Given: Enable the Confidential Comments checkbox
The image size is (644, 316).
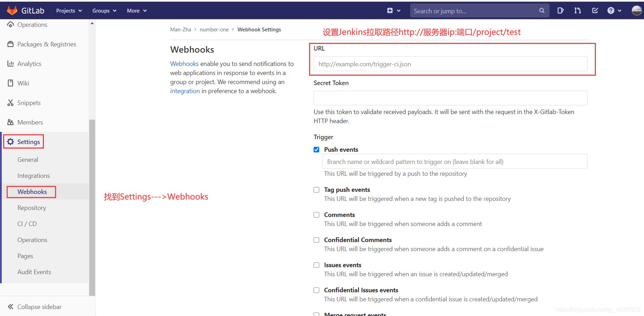Looking at the screenshot, I should point(316,240).
